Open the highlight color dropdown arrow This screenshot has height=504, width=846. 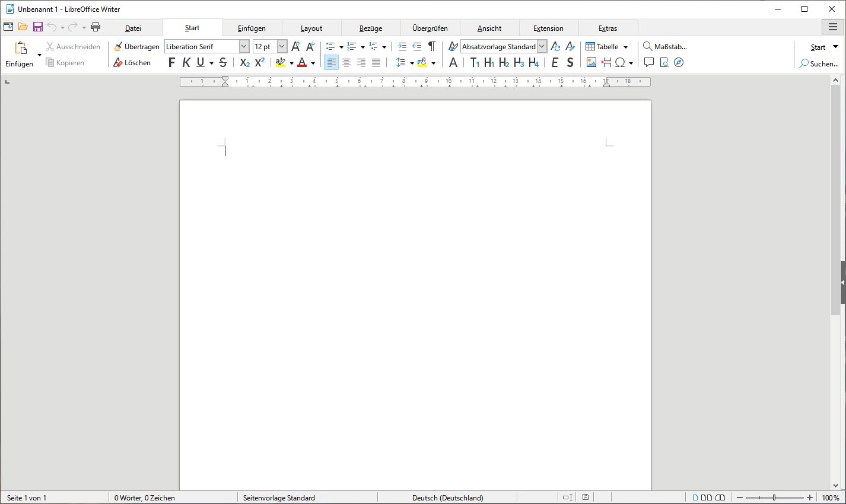tap(291, 63)
